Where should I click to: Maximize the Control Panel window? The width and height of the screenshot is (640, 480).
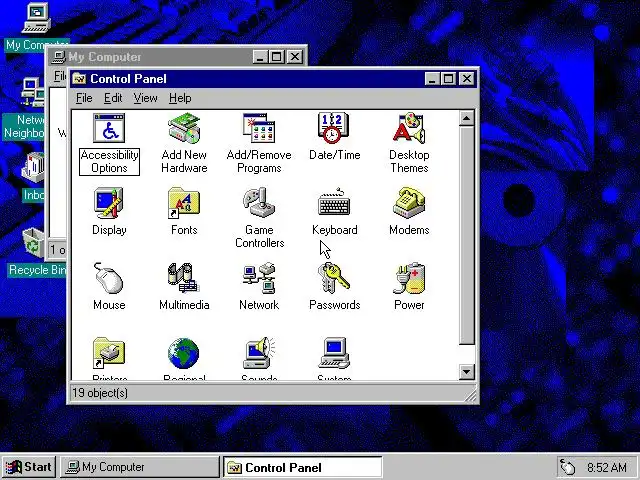[448, 78]
